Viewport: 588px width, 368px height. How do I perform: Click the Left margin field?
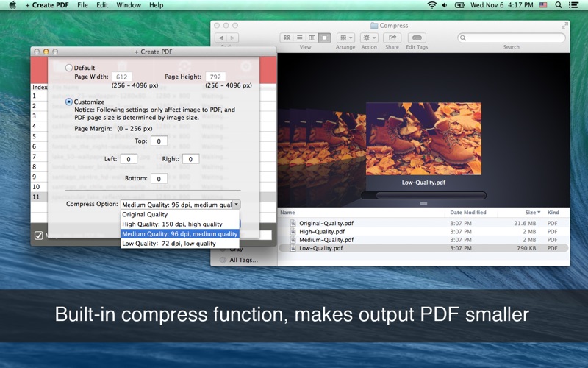pyautogui.click(x=129, y=159)
